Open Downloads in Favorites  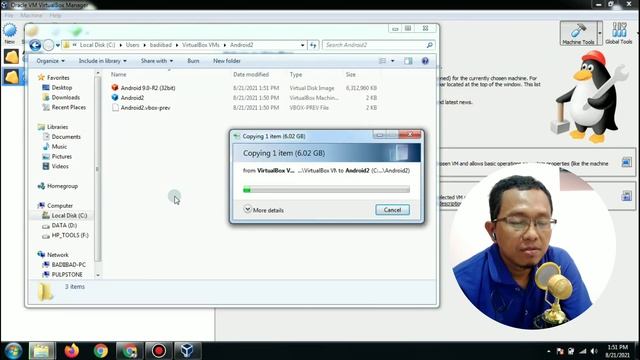(65, 97)
